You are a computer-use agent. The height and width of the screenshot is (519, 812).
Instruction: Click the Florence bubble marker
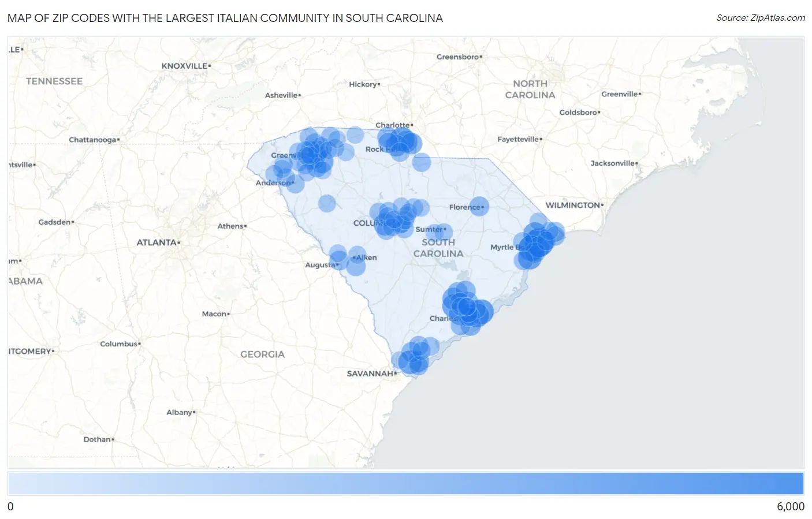pyautogui.click(x=479, y=206)
